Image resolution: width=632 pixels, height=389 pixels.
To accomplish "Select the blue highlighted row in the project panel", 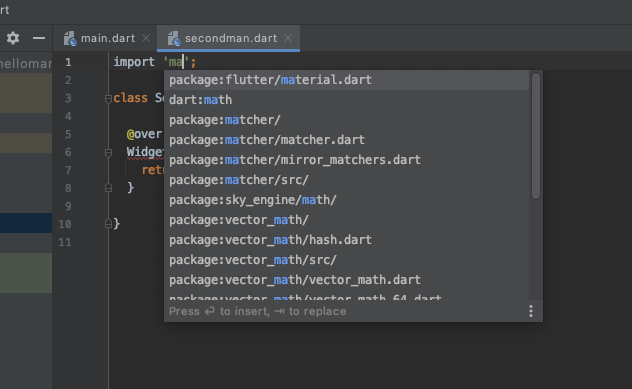I will point(26,223).
